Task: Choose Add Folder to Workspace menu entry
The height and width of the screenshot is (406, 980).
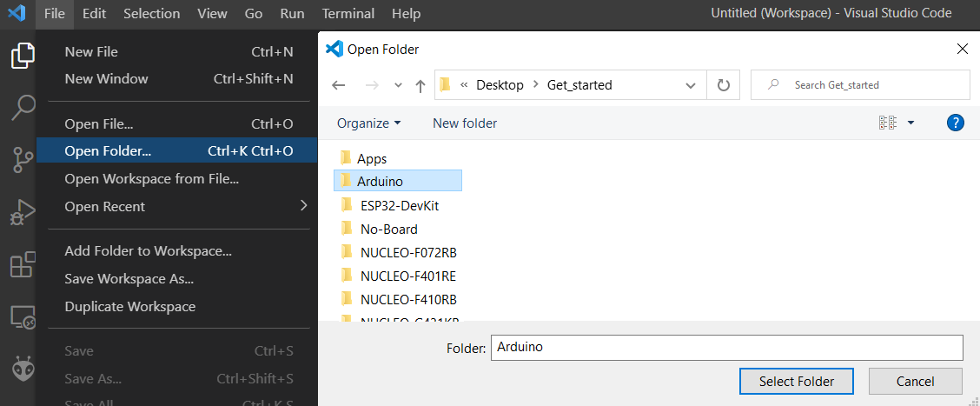Action: pyautogui.click(x=148, y=251)
